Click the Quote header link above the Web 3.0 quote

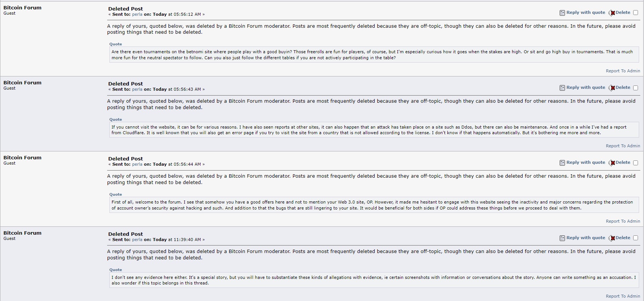coord(115,195)
